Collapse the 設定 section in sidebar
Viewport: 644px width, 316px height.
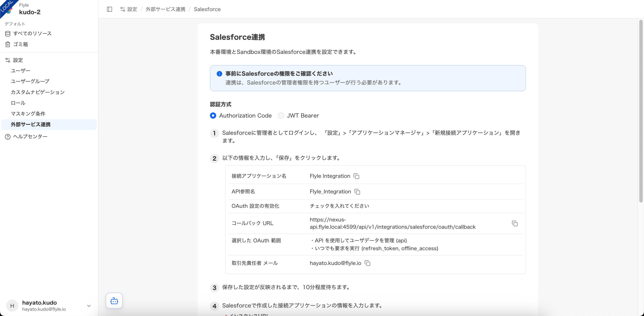[18, 60]
